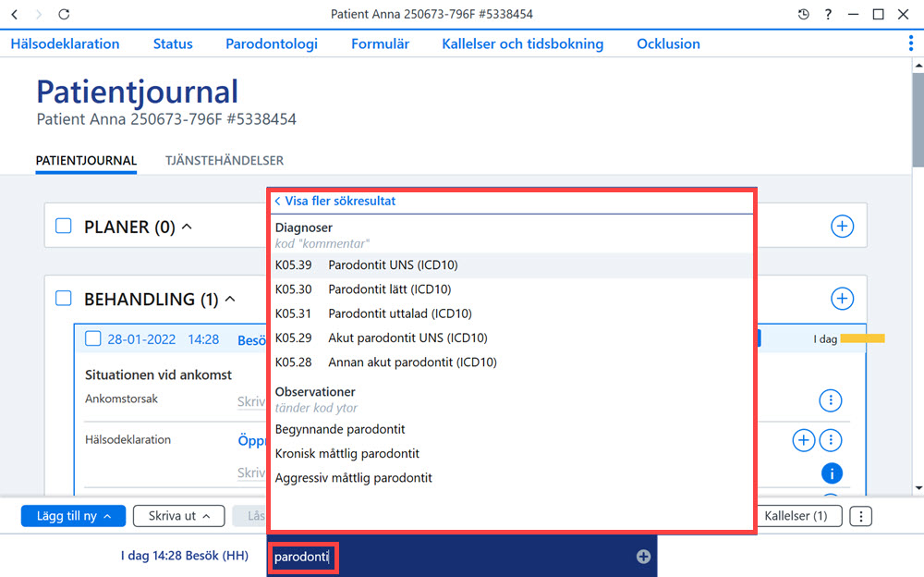
Task: Open the Lägg till ny dropdown
Action: pos(73,516)
